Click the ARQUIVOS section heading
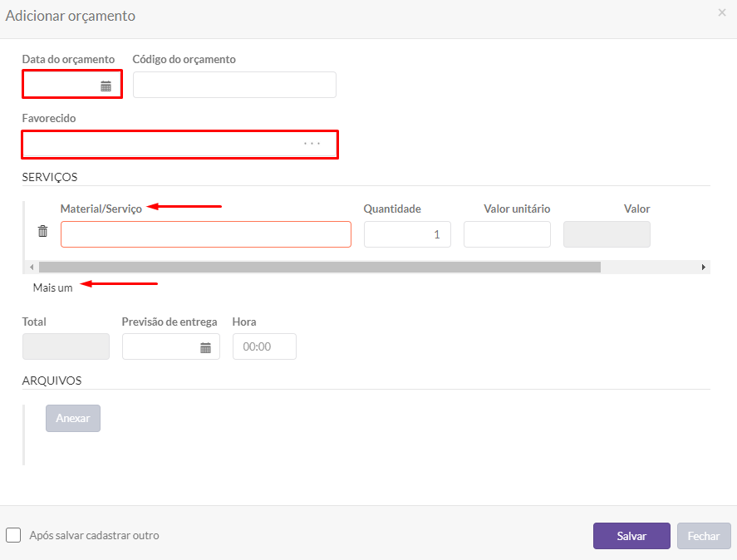Image resolution: width=737 pixels, height=560 pixels. coord(52,381)
